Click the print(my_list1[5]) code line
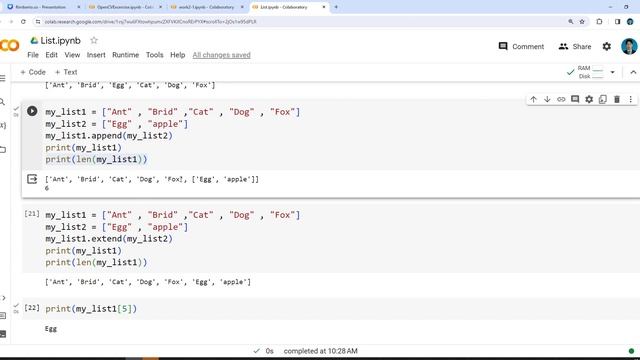Screen dimensions: 640x360 91,309
